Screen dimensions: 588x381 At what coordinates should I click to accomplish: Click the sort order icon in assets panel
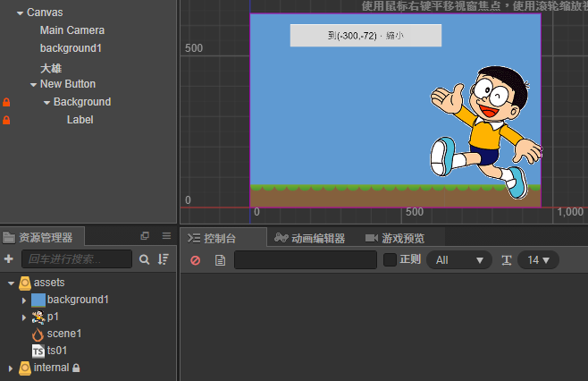coord(164,259)
